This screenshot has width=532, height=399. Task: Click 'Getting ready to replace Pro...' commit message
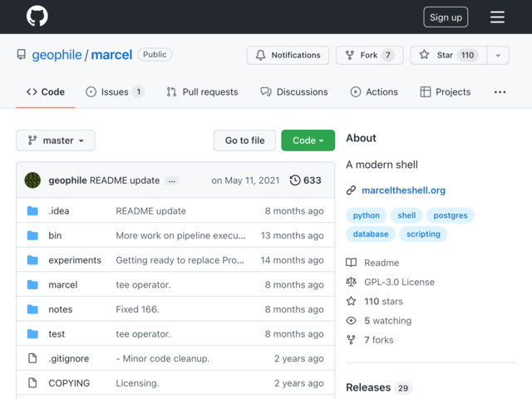point(180,260)
